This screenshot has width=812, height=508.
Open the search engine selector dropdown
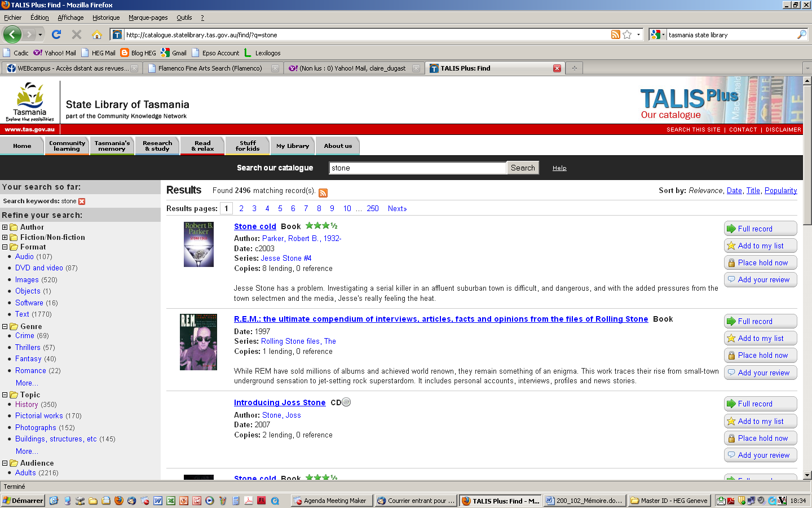tap(657, 34)
